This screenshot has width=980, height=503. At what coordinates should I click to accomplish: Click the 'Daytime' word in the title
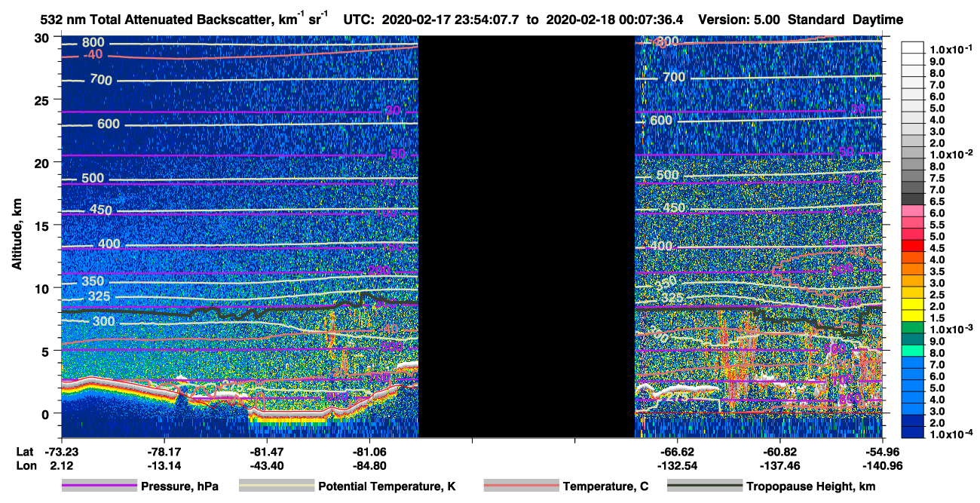[877, 20]
